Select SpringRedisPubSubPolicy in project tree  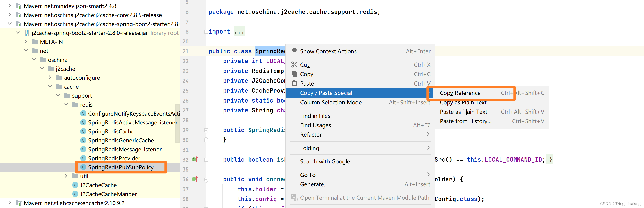coord(121,167)
